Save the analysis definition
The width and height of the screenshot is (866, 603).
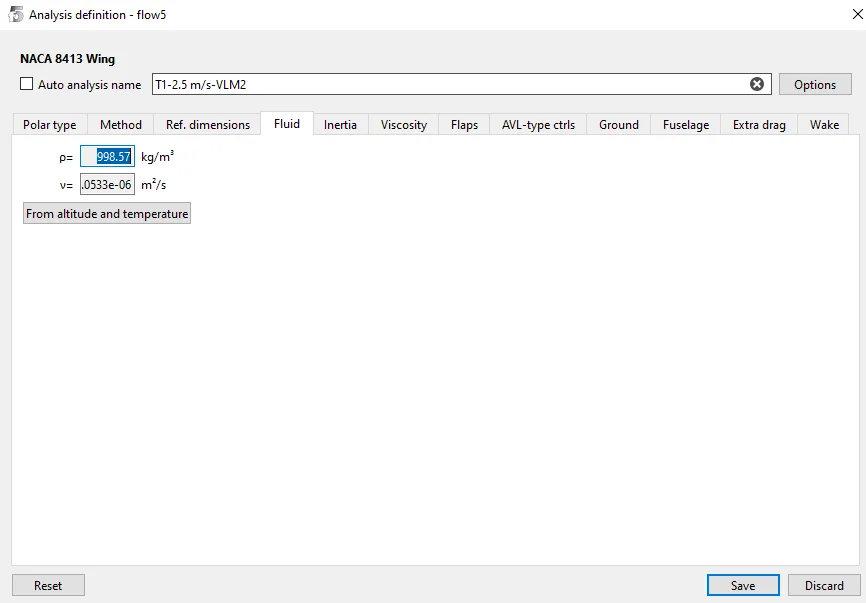point(743,585)
